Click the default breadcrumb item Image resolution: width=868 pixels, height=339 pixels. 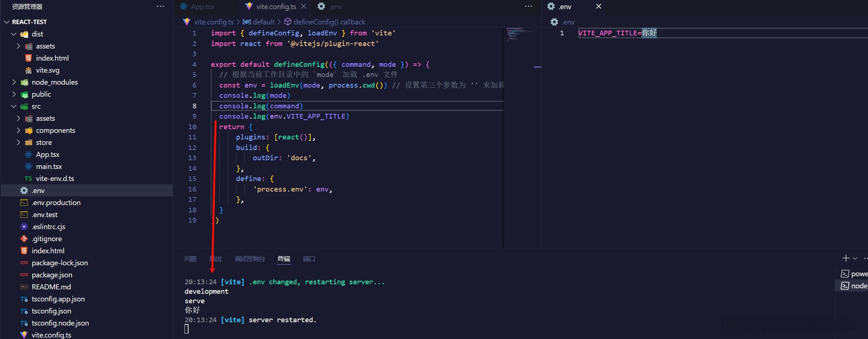tap(264, 22)
